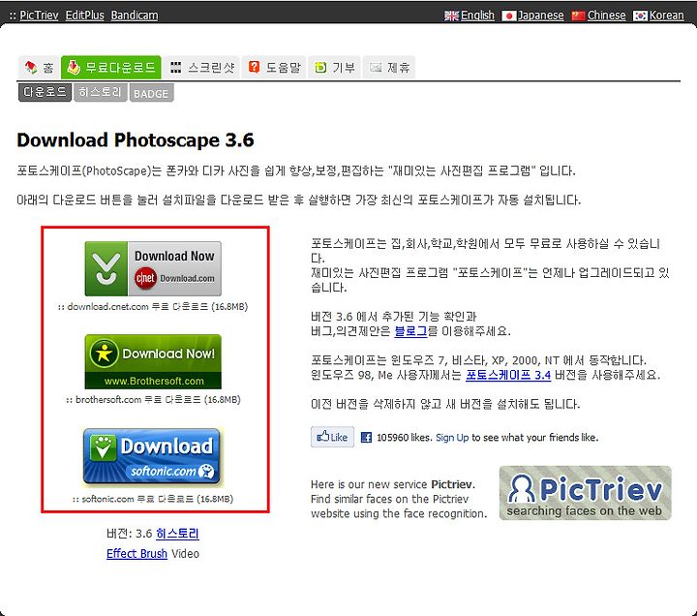Open the 스크린샷 tab

201,68
